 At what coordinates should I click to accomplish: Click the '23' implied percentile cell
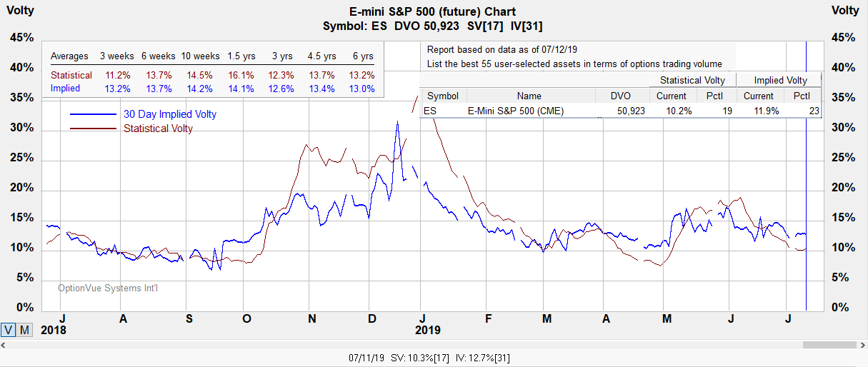[x=814, y=111]
